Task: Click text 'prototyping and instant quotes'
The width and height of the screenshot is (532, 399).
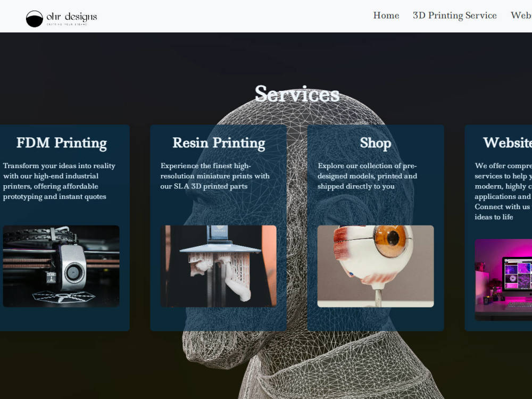Action: 55,197
